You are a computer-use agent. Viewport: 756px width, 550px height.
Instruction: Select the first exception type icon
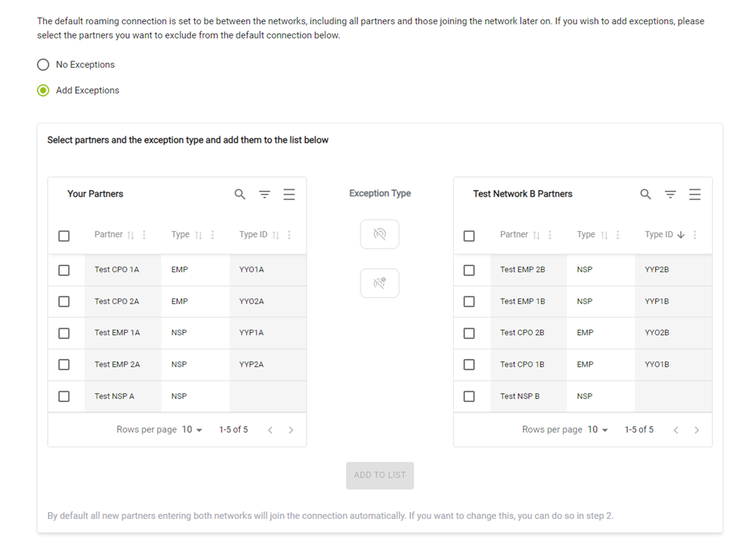click(x=380, y=235)
